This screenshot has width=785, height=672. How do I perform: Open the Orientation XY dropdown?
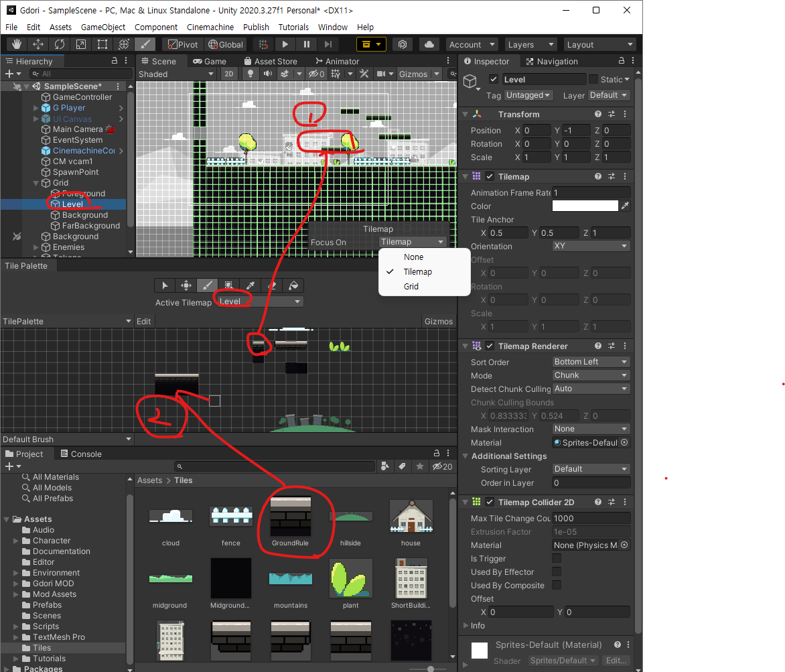pos(590,246)
